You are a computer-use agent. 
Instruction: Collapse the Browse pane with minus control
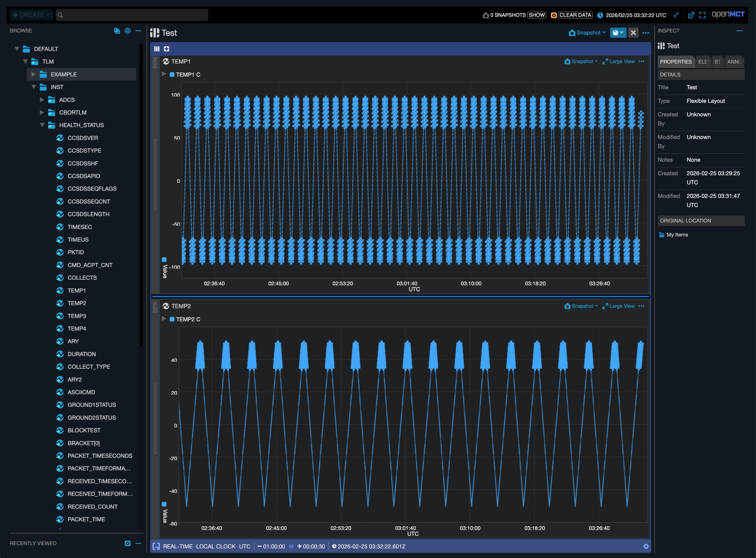click(138, 31)
